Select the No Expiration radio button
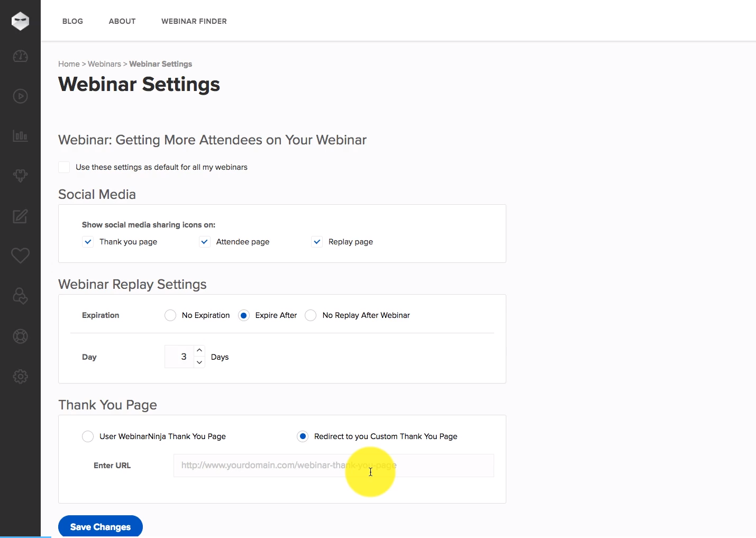 coord(170,315)
